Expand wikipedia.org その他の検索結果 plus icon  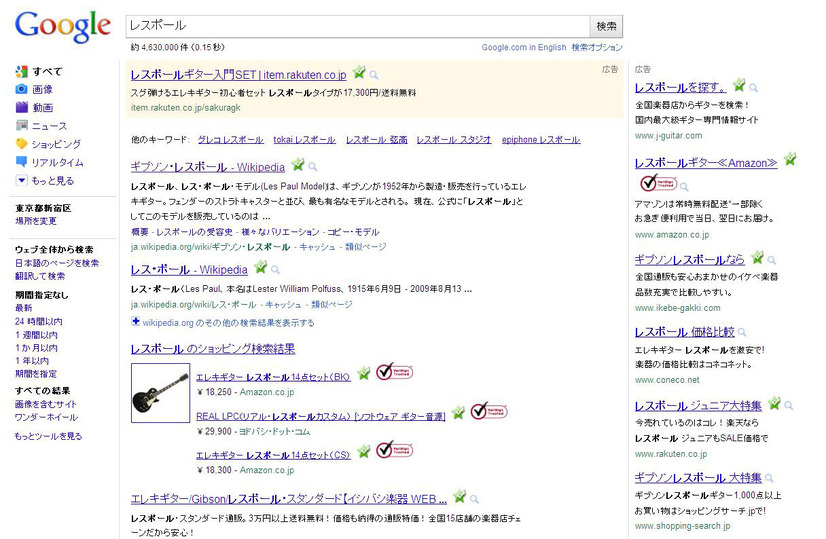tap(135, 321)
